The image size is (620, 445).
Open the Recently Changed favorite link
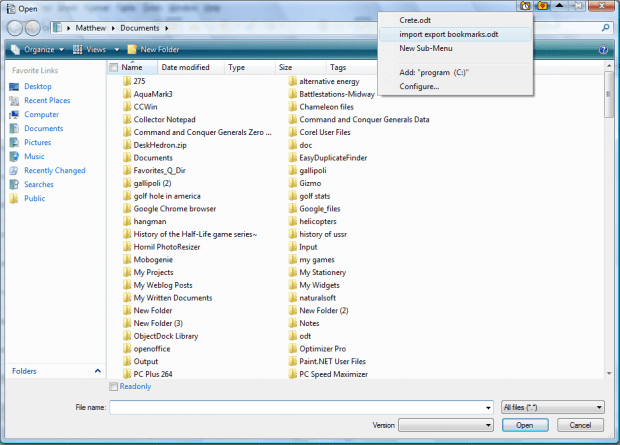pyautogui.click(x=55, y=170)
